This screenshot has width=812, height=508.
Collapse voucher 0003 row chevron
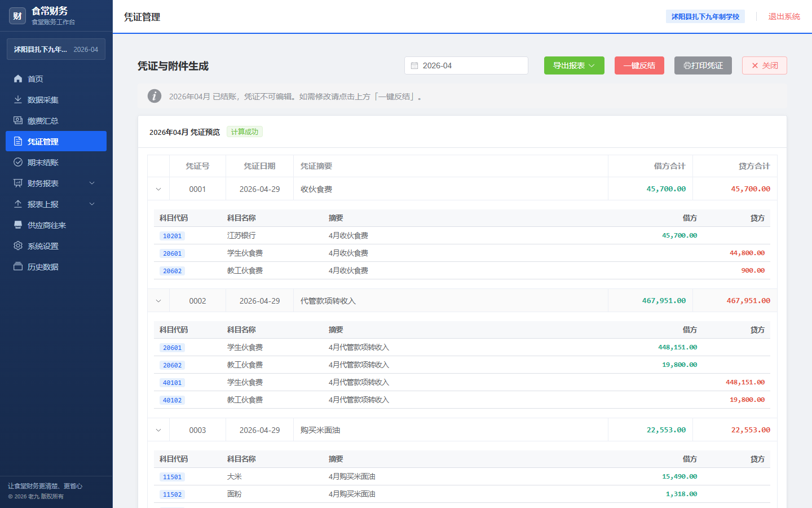[x=158, y=430]
